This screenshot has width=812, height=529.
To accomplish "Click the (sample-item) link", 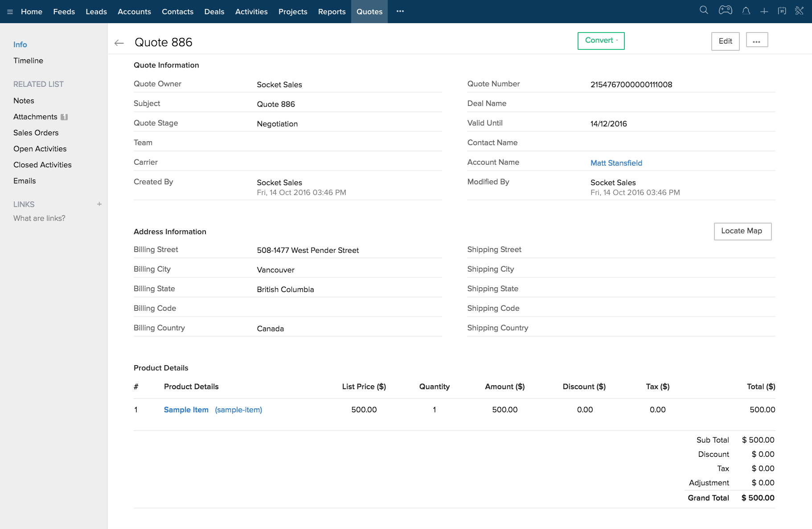I will 238,410.
